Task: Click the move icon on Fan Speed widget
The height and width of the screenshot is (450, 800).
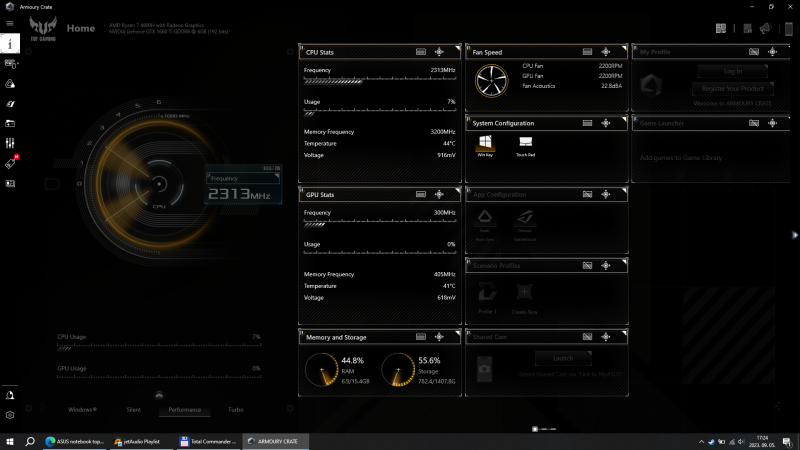Action: click(x=606, y=52)
